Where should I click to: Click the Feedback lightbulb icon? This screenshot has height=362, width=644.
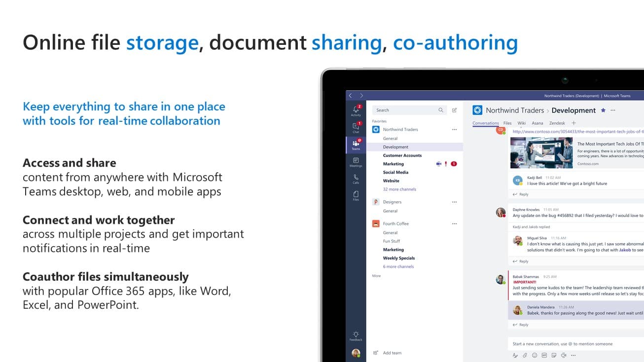(x=356, y=335)
